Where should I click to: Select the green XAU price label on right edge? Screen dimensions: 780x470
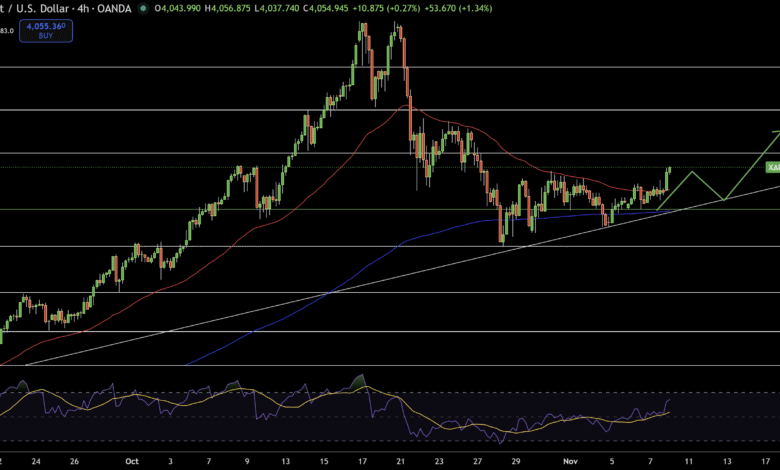773,167
